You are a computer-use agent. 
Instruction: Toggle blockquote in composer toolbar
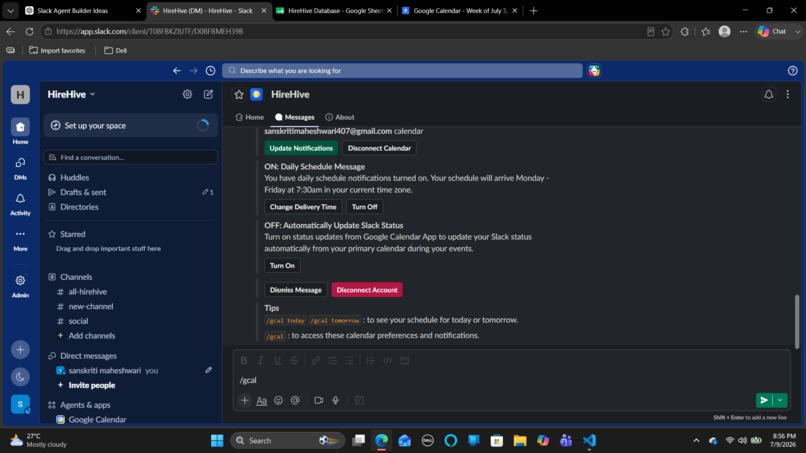(370, 360)
